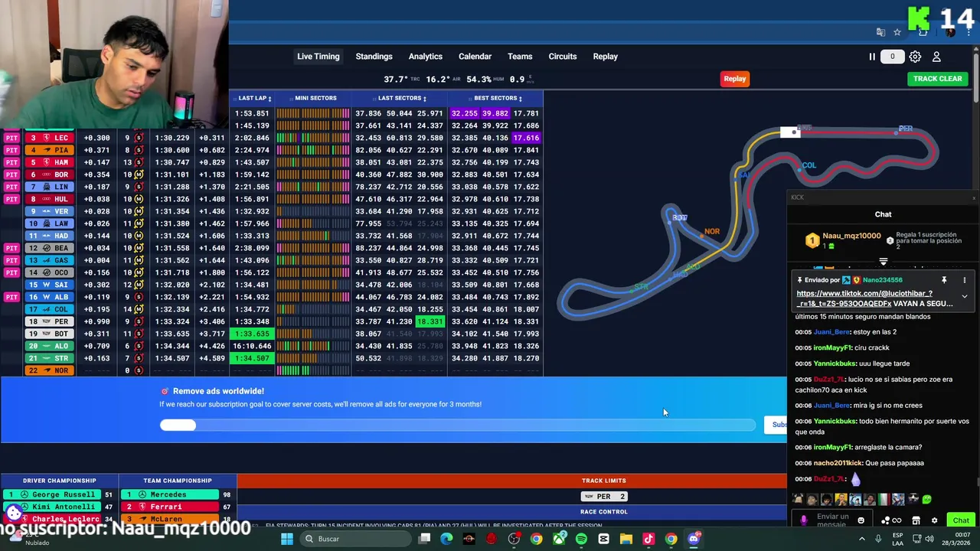Click the Subscribe button on the ad banner
This screenshot has width=980, height=551.
[x=776, y=425]
